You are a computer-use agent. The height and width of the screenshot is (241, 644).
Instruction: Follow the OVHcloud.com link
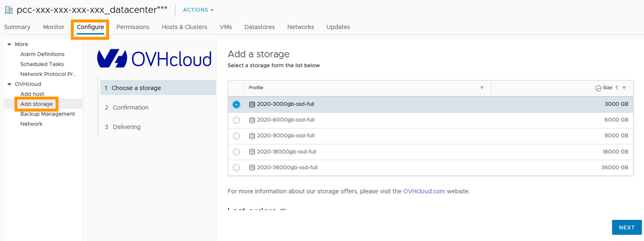(424, 191)
